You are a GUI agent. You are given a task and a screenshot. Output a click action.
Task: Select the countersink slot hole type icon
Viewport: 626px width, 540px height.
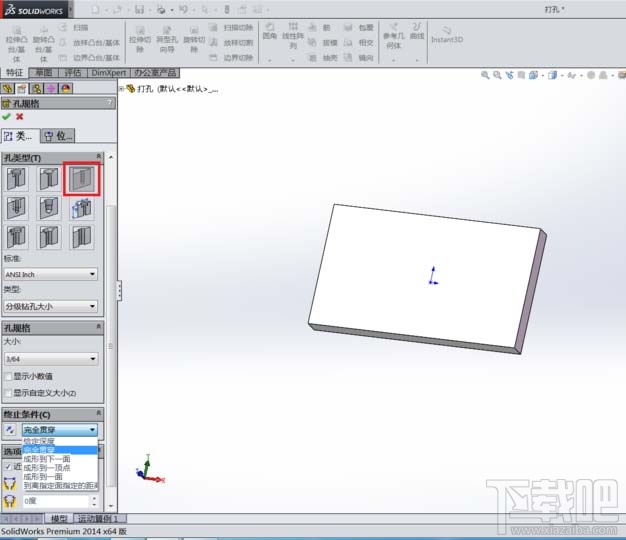(49, 237)
